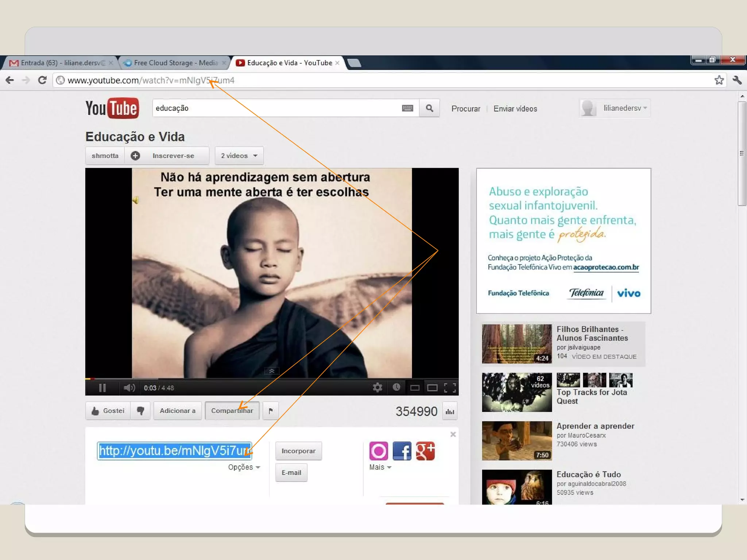Show video statistics chart icon
This screenshot has height=560, width=747.
(x=450, y=411)
